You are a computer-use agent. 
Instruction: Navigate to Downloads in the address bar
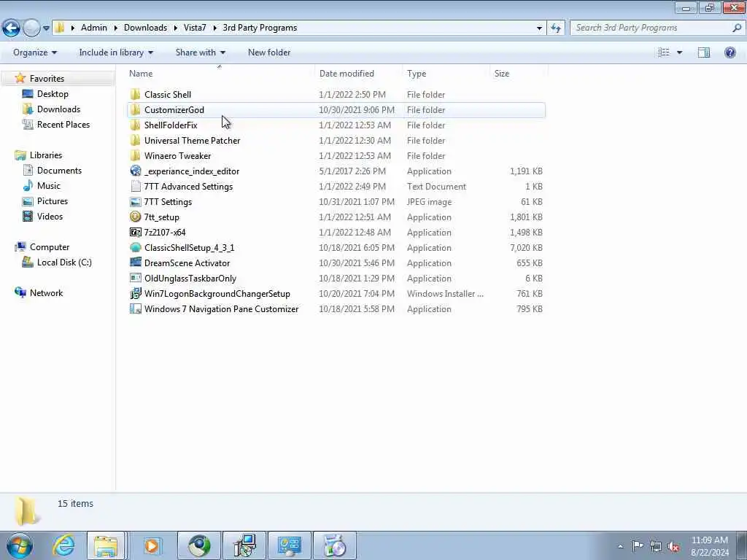point(145,28)
